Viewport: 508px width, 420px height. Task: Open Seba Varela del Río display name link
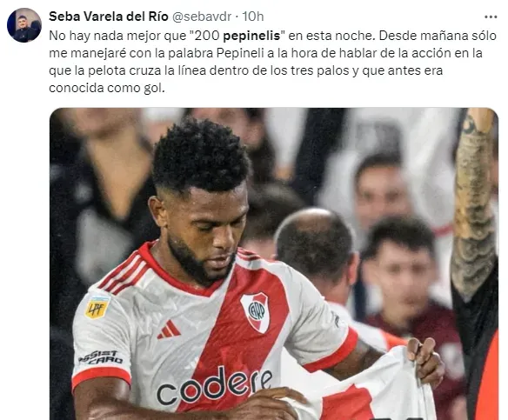click(x=109, y=17)
